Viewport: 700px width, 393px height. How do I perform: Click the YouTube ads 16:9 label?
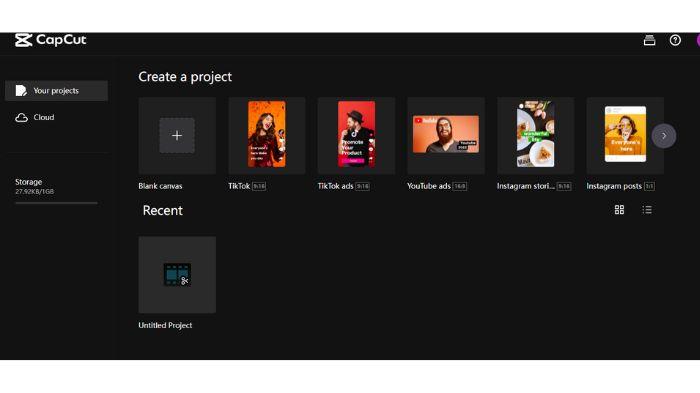pos(437,186)
